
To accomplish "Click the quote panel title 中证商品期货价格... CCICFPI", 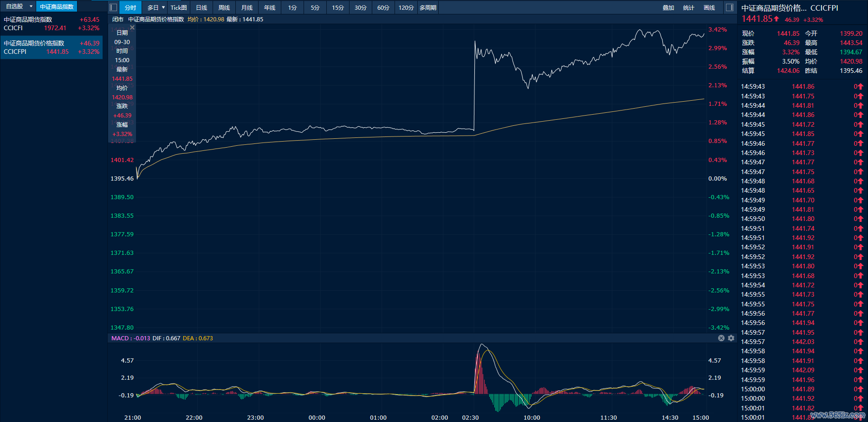I will click(790, 7).
